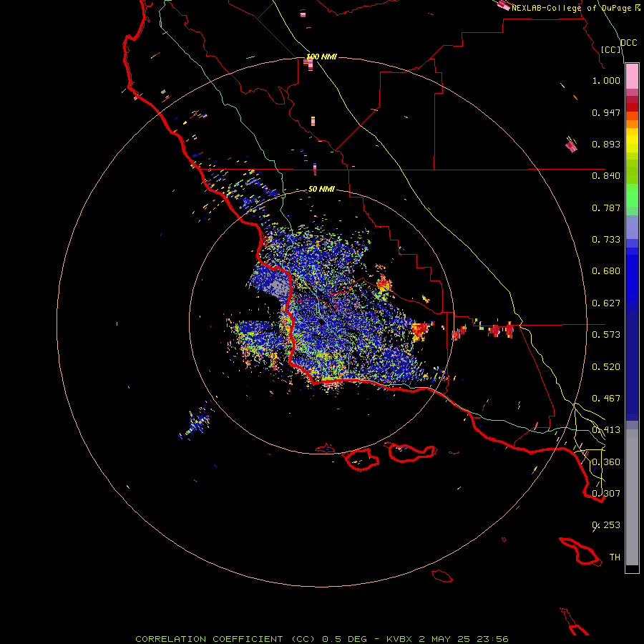Click the 1.000 scale value
The height and width of the screenshot is (644, 644).
[x=606, y=80]
